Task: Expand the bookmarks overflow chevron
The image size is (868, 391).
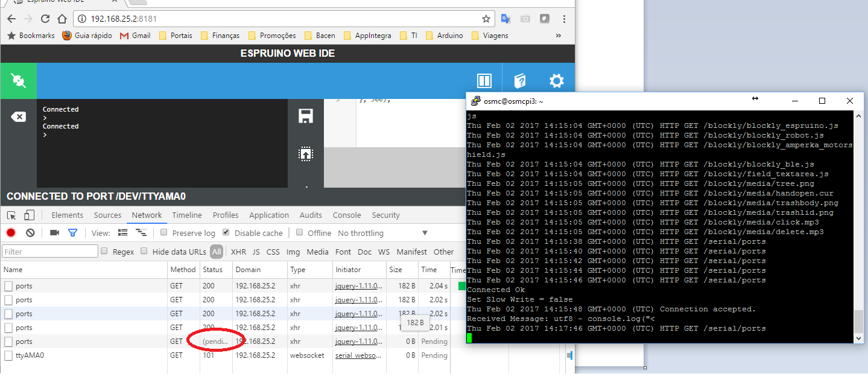Action: (x=559, y=36)
